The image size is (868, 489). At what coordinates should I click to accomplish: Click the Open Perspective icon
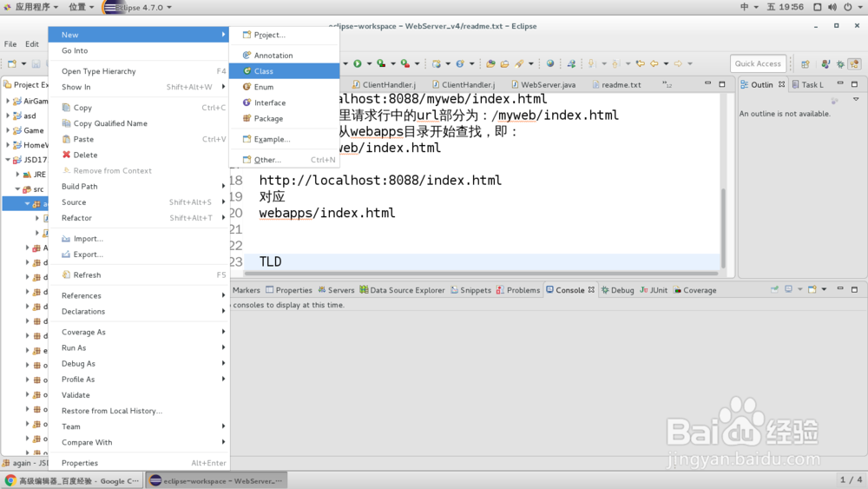806,63
